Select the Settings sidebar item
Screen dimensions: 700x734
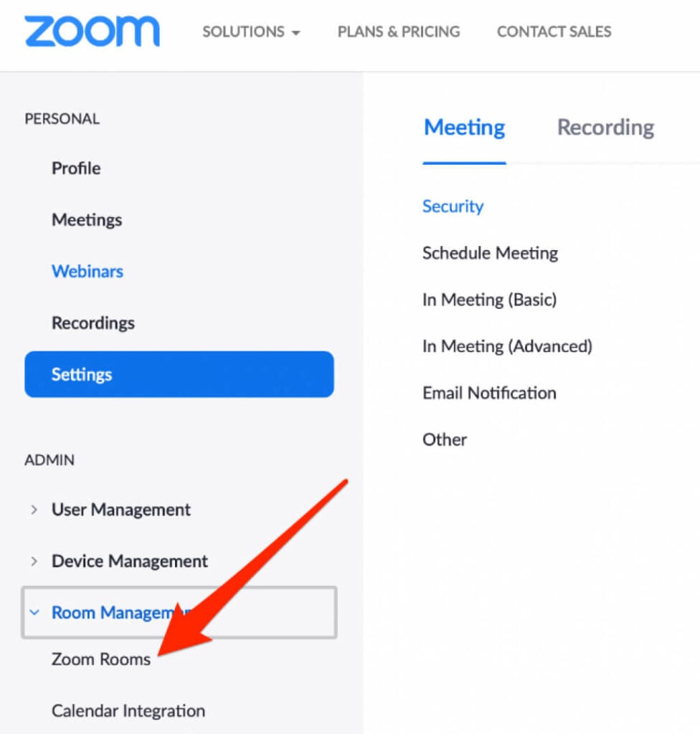(179, 374)
